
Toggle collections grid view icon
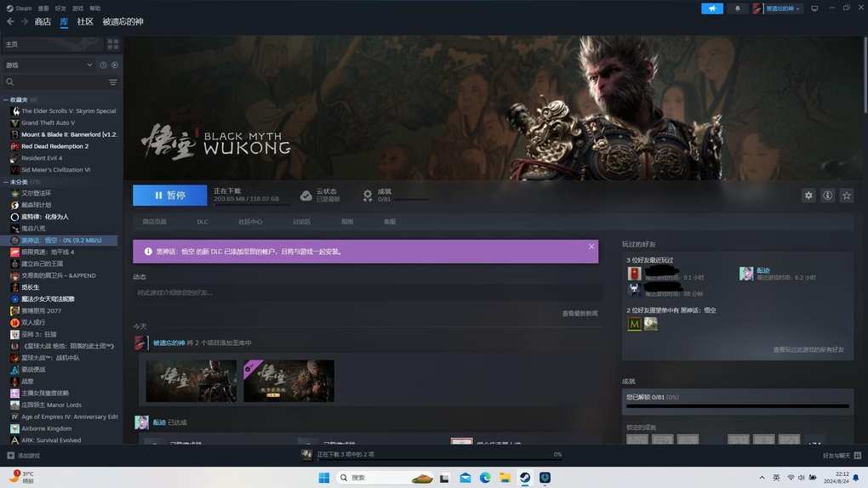(113, 43)
